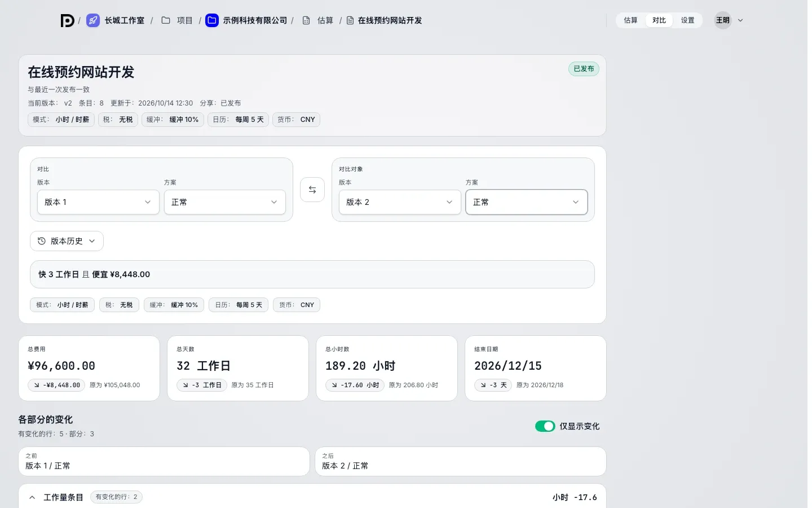The width and height of the screenshot is (812, 508).
Task: Open the 长城工作室 rocket workspace icon
Action: [x=93, y=21]
